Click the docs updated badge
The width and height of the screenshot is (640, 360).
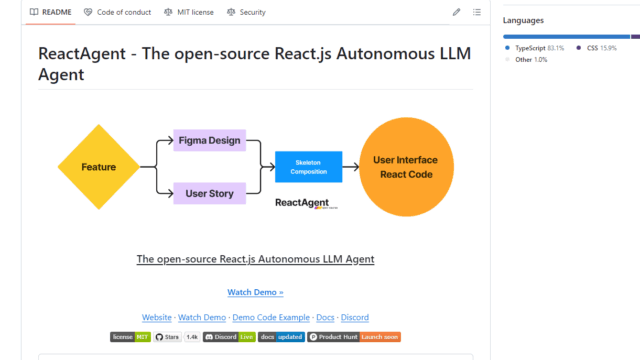tap(281, 337)
